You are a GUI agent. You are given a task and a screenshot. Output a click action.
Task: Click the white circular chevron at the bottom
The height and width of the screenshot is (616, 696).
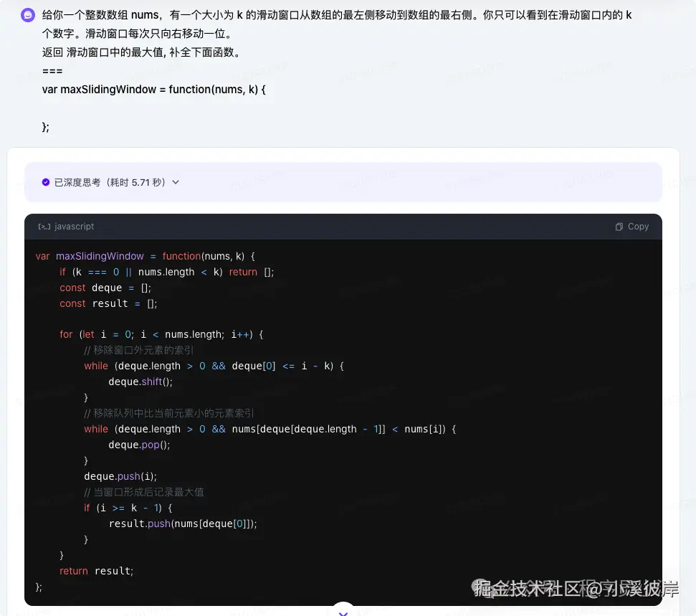[343, 612]
